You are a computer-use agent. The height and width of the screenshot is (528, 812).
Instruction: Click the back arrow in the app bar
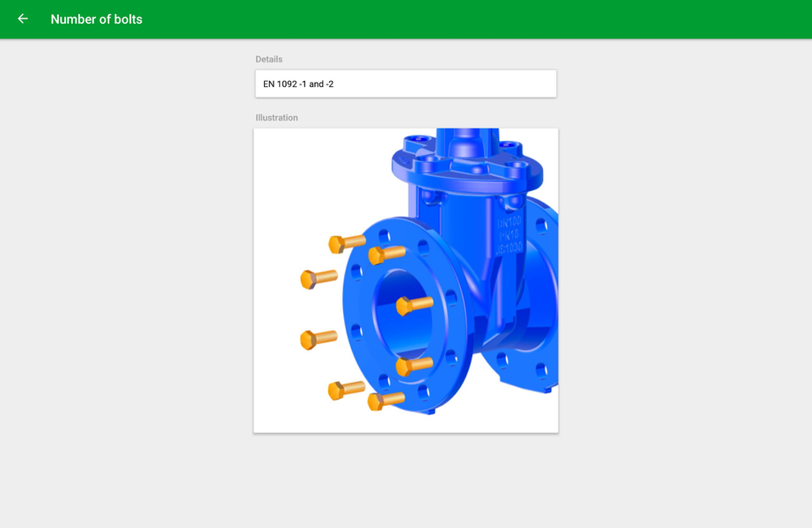[22, 18]
